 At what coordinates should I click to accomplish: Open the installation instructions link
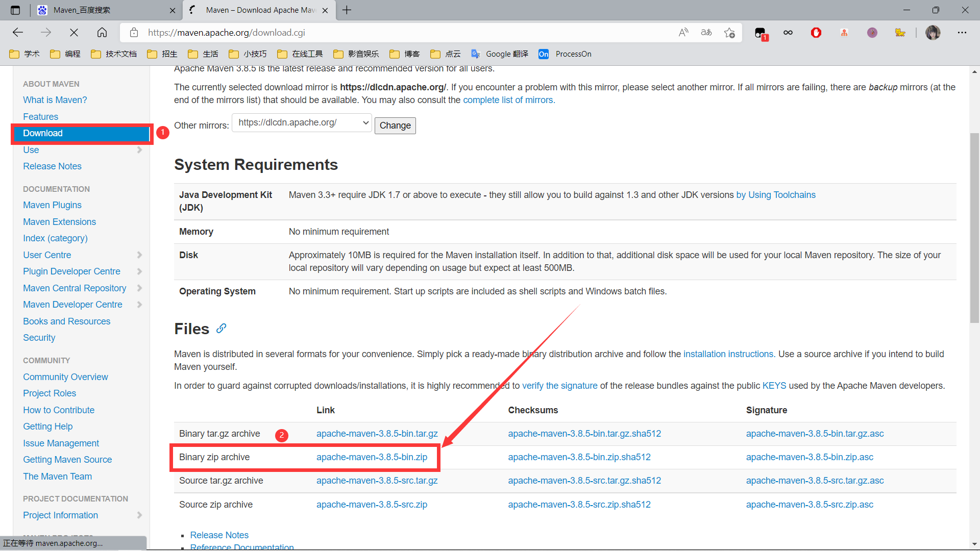[x=728, y=354]
